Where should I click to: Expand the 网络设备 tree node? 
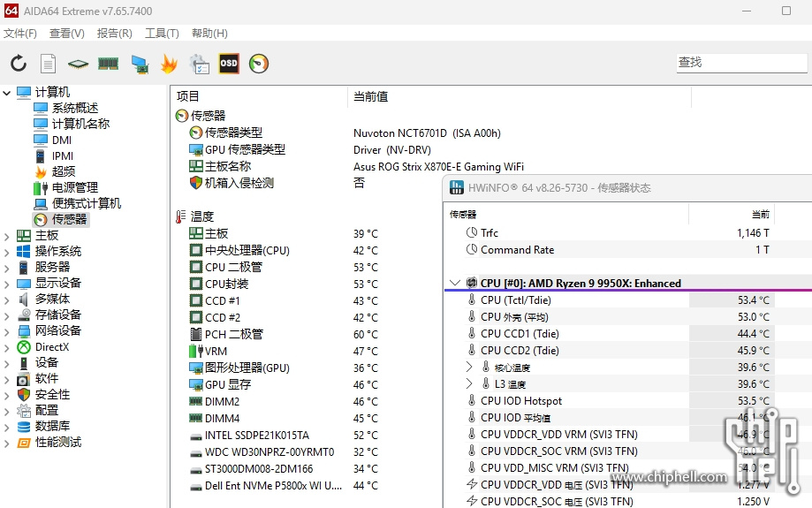click(x=7, y=332)
